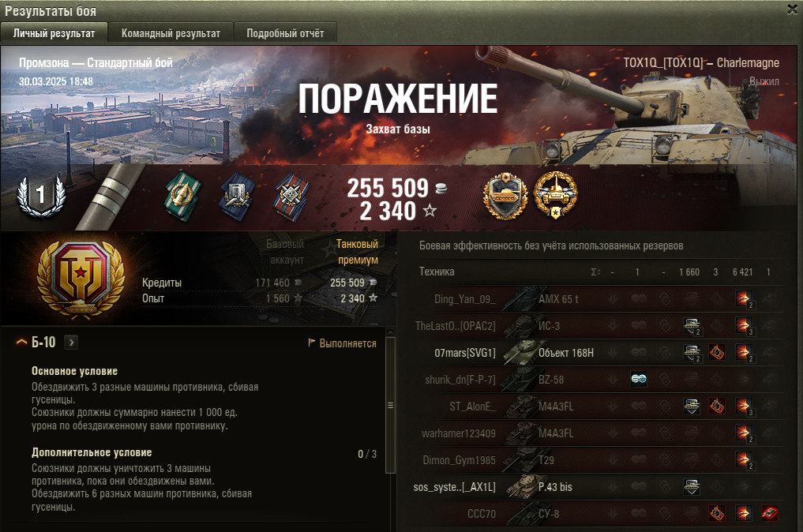Click the gold wreath tank achievement badge
803x532 pixels.
coord(556,195)
